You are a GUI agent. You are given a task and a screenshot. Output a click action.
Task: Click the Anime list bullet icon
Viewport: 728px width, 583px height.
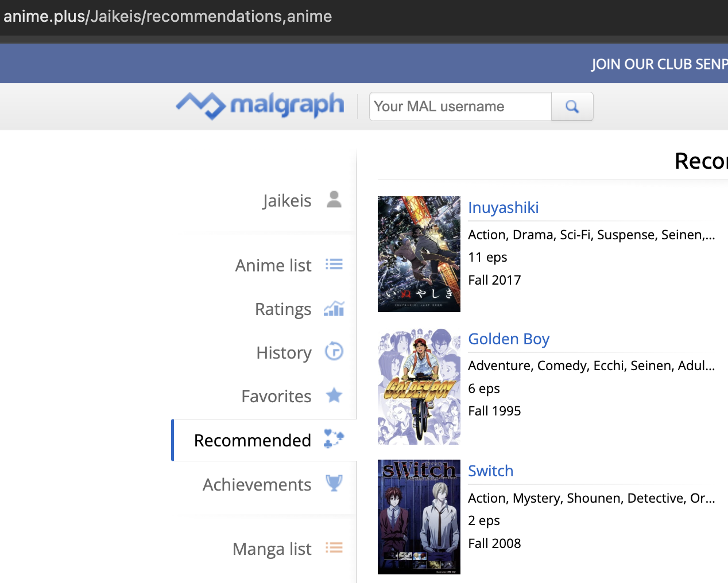tap(334, 265)
